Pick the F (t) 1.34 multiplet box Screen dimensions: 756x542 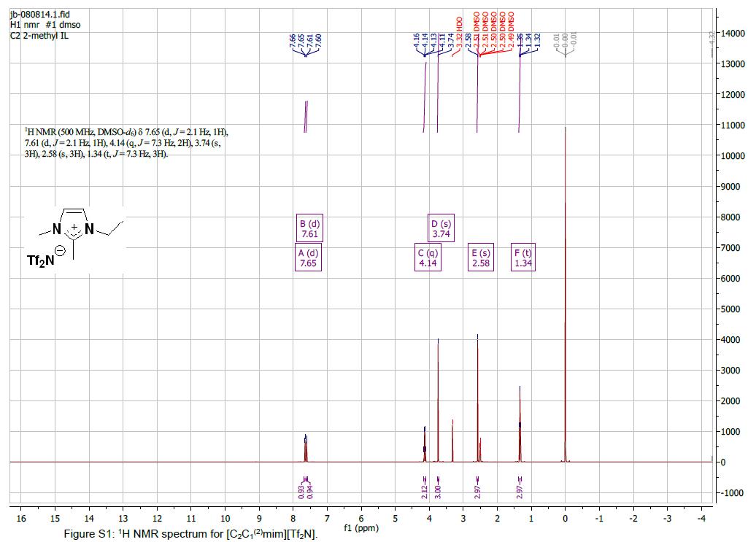[x=522, y=258]
